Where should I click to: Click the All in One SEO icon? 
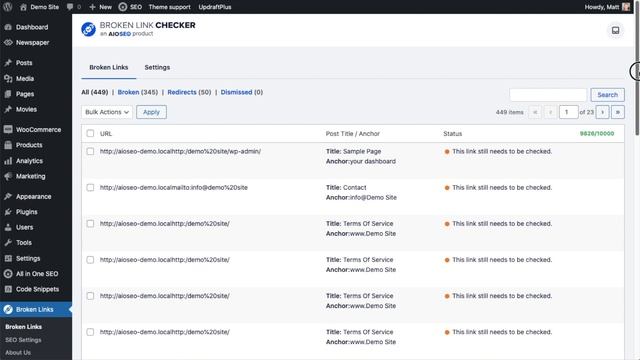coord(8,274)
